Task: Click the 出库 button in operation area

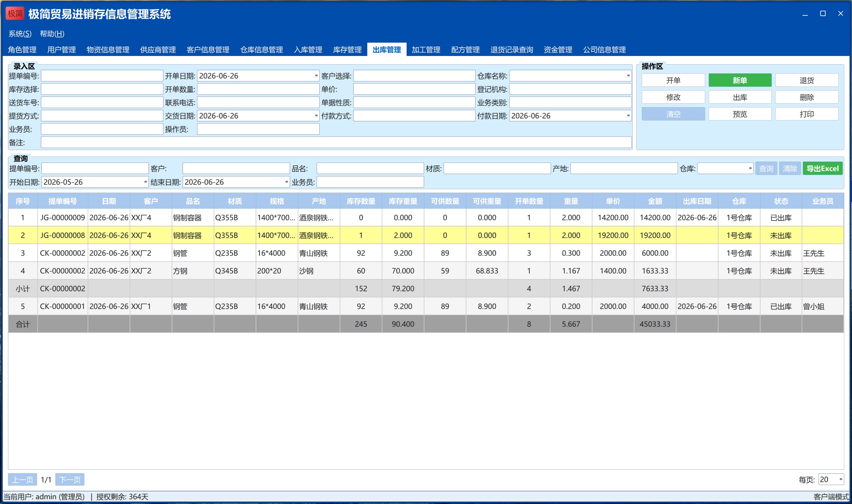Action: [740, 97]
